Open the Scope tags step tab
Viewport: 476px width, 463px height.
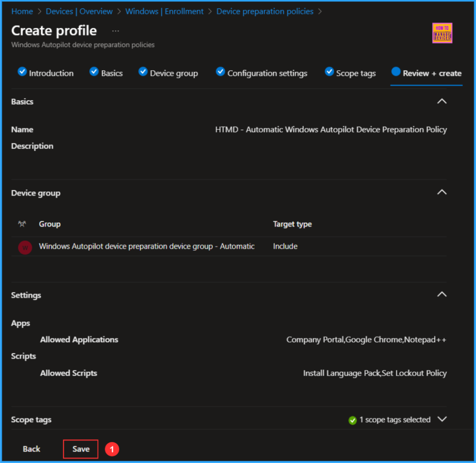(x=350, y=73)
